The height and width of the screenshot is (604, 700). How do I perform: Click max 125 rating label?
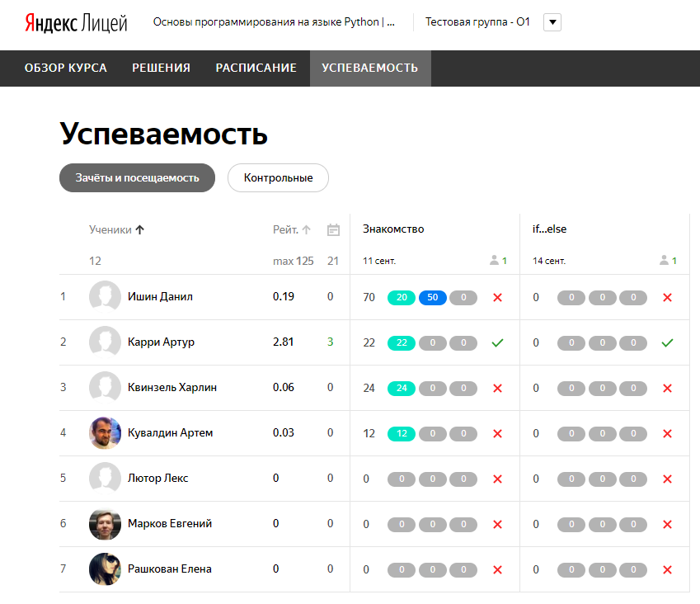coord(294,261)
